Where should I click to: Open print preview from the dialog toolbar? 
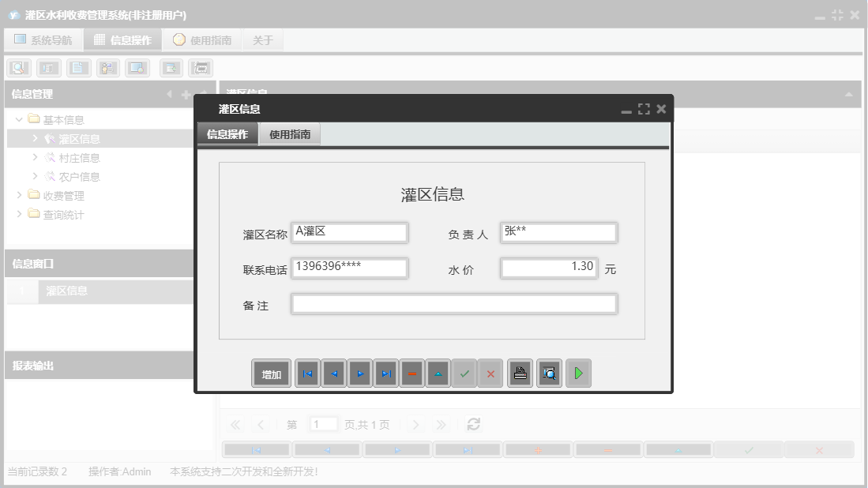(548, 373)
